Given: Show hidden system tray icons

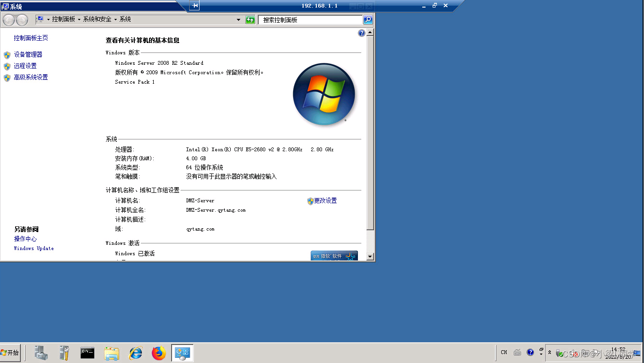Looking at the screenshot, I should coord(549,353).
